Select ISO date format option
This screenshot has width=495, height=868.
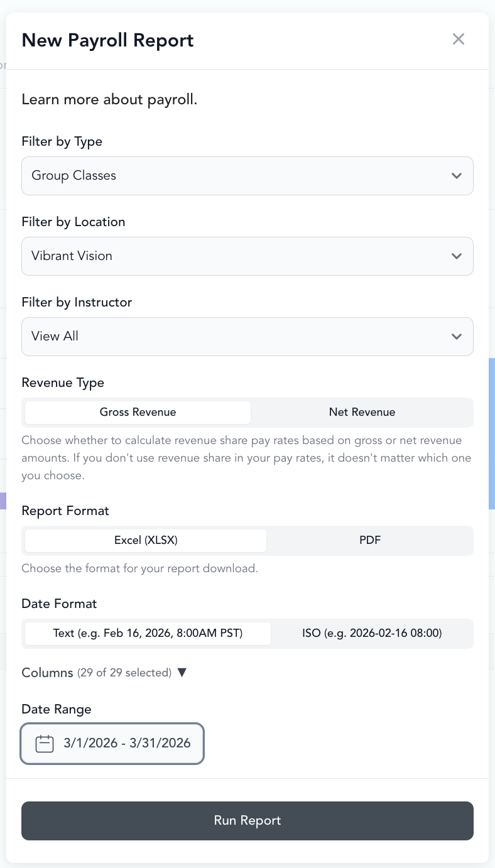[x=372, y=633]
